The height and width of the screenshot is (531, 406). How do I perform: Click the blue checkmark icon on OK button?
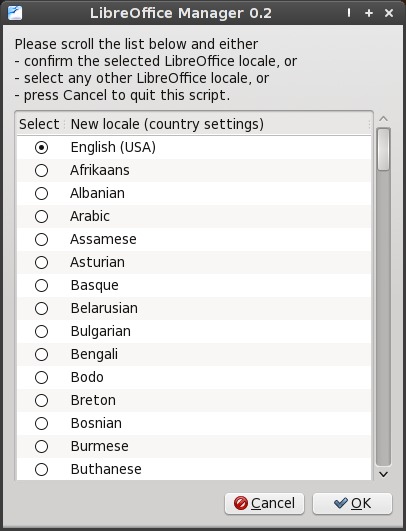(340, 503)
